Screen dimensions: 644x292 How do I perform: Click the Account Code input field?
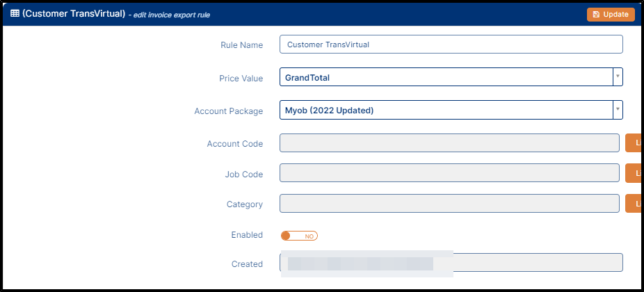[x=449, y=143]
